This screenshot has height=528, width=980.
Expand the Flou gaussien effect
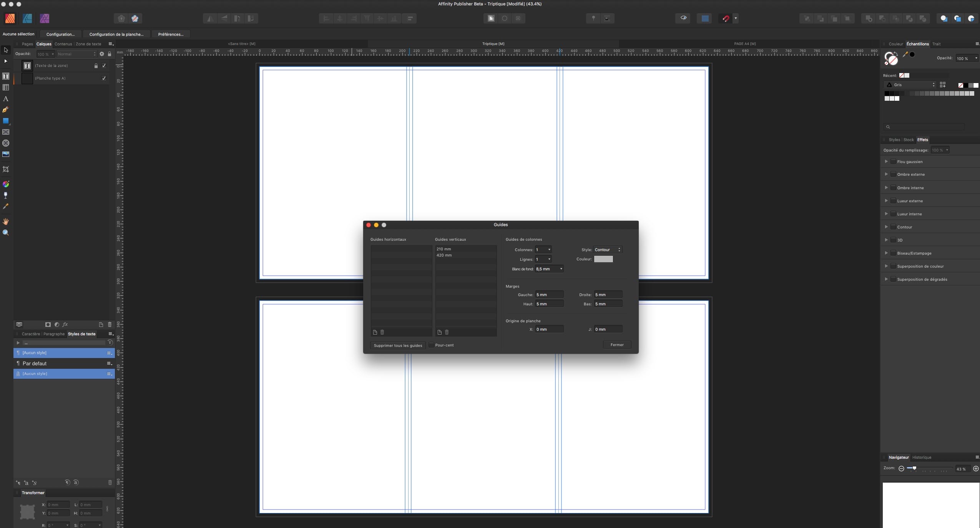pyautogui.click(x=886, y=162)
